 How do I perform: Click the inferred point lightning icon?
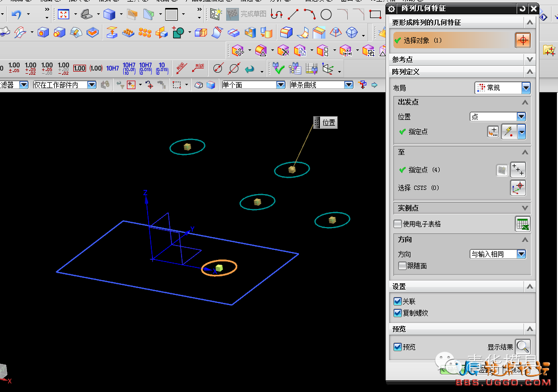(x=510, y=132)
